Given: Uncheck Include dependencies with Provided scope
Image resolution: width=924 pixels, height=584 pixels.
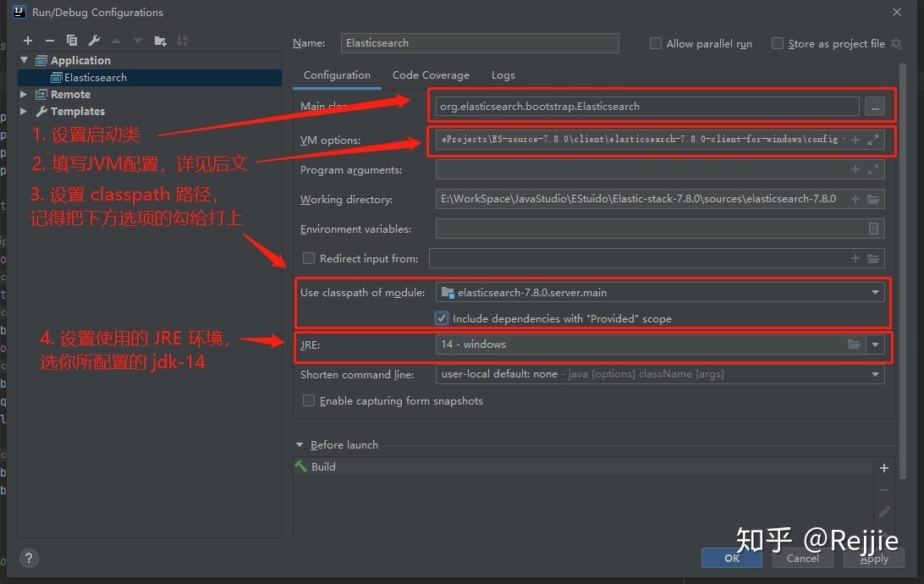Looking at the screenshot, I should pyautogui.click(x=442, y=318).
